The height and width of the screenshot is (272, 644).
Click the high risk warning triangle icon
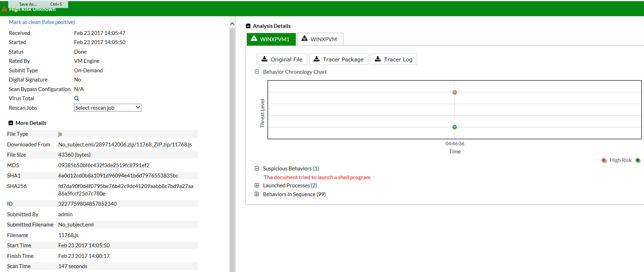point(4,9)
